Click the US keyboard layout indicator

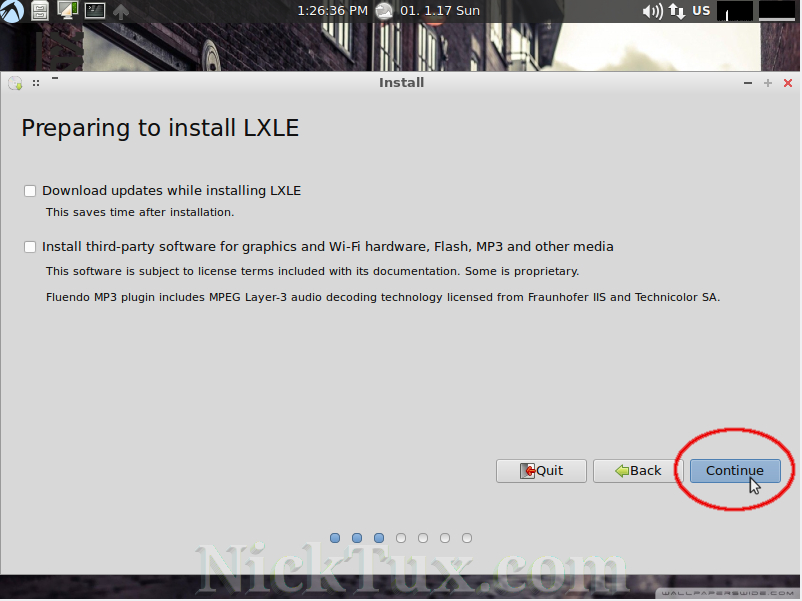701,11
